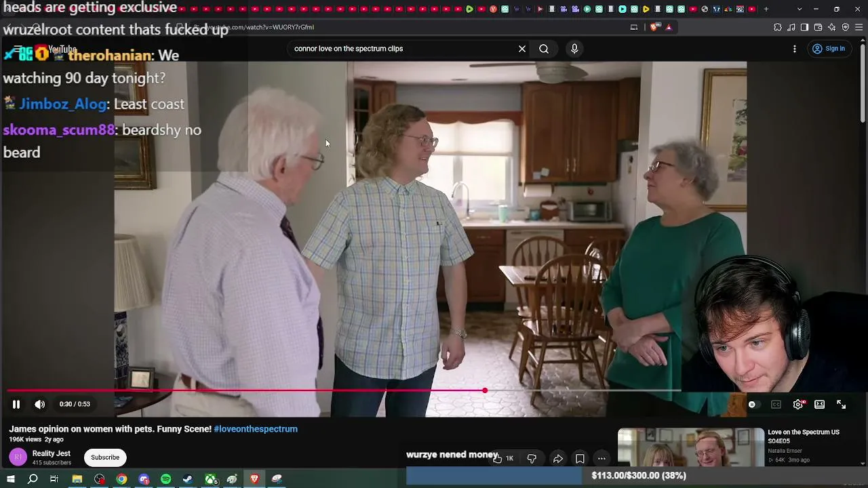Open Google Chrome from the taskbar
The width and height of the screenshot is (868, 488).
tap(121, 479)
